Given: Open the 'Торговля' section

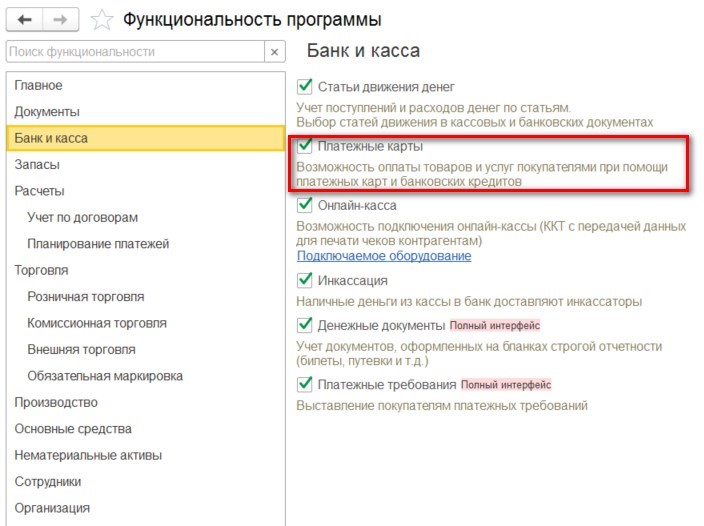Looking at the screenshot, I should [x=146, y=271].
